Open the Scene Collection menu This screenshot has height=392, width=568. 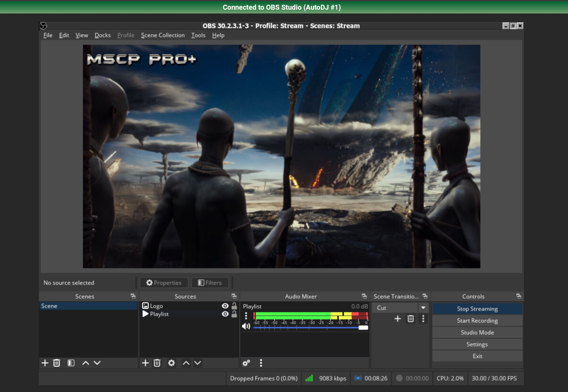point(163,35)
